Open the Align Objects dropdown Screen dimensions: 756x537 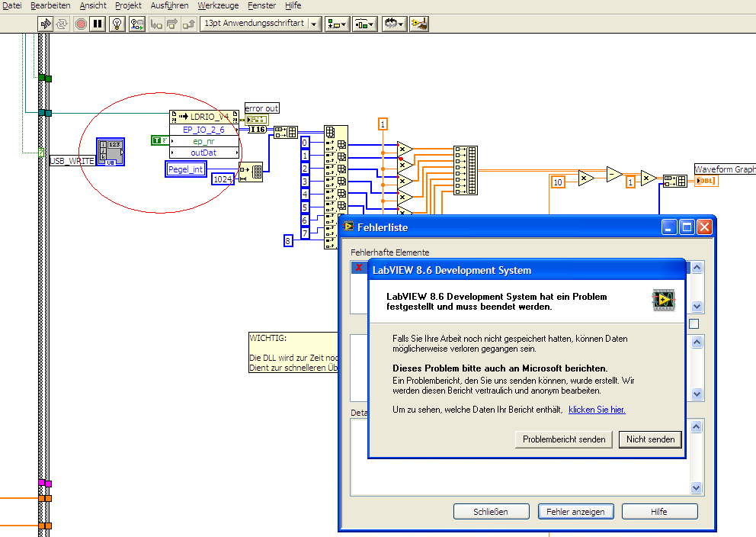click(x=336, y=24)
